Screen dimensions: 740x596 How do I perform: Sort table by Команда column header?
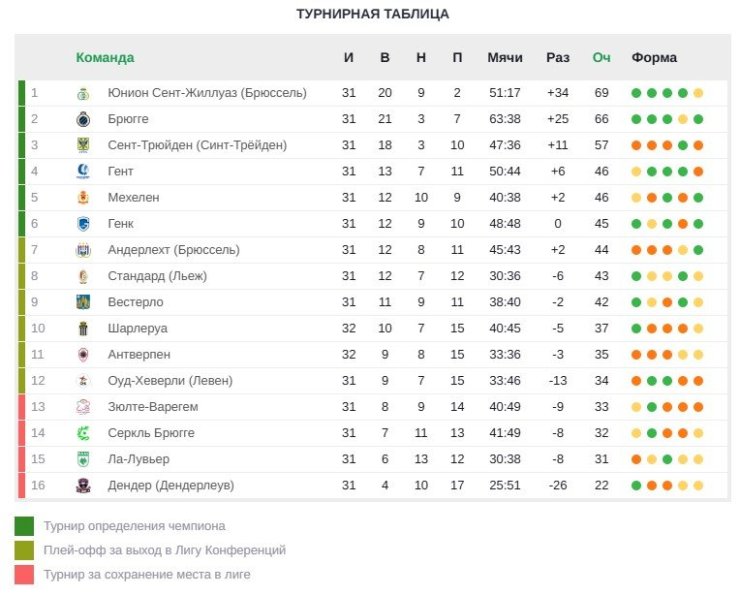105,58
